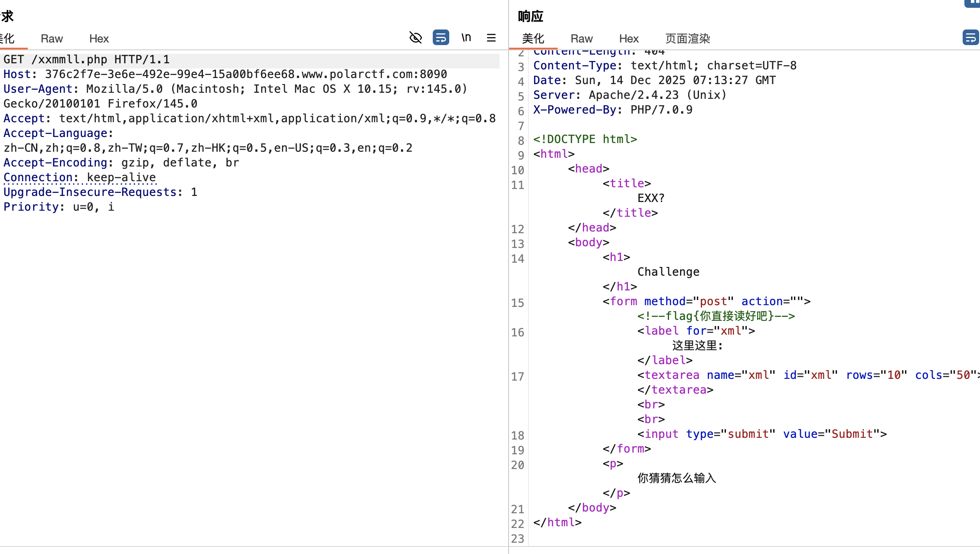Toggle word wrap icon in request panel
The height and width of the screenshot is (554, 980).
[x=441, y=38]
